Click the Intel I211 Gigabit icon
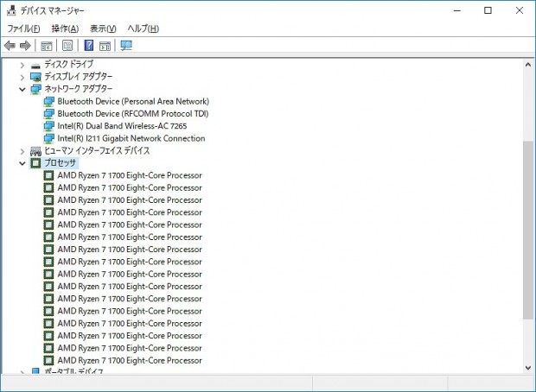This screenshot has height=392, width=536. point(49,139)
